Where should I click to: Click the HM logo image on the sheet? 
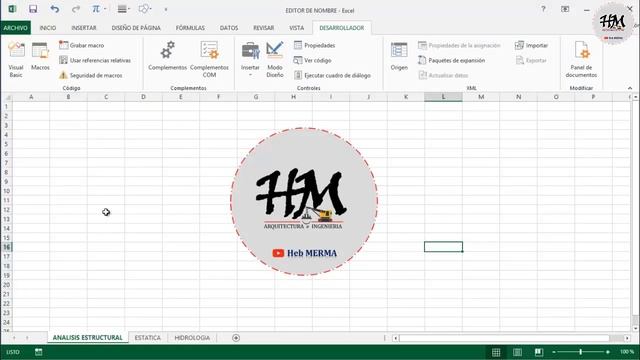(x=304, y=202)
